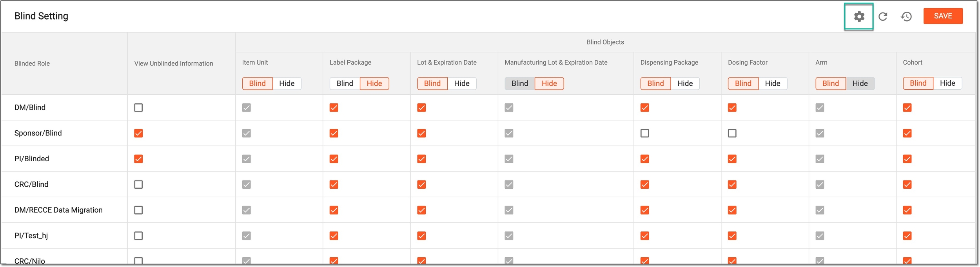Click the DM/Blind role name
Screen dimensions: 980x267
pos(30,108)
